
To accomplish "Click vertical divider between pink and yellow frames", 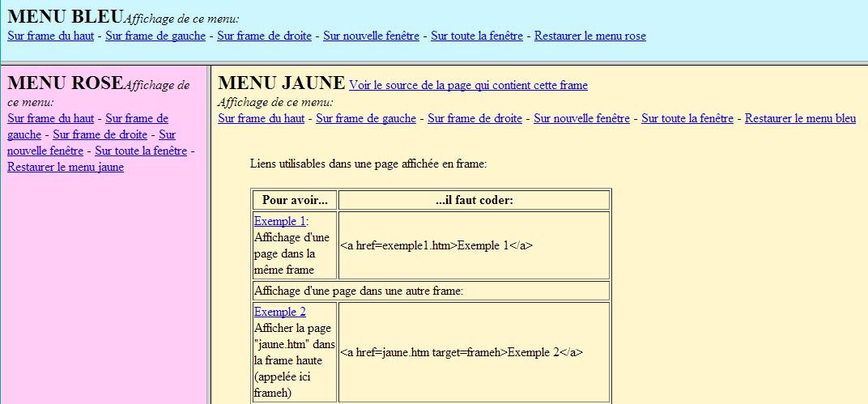I will tap(210, 243).
